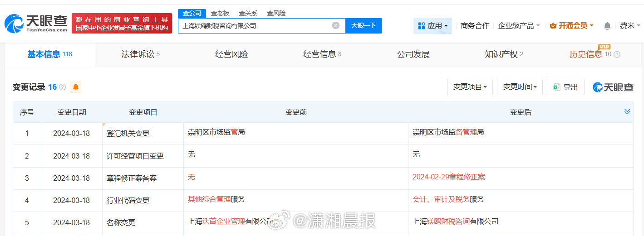Select the 查老板 search tab
Image resolution: width=644 pixels, height=236 pixels.
[220, 13]
